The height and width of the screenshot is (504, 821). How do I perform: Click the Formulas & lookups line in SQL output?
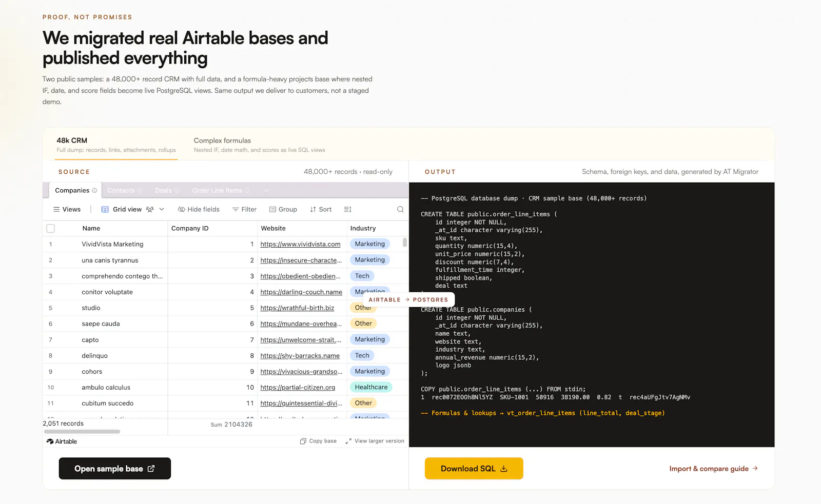click(x=543, y=413)
